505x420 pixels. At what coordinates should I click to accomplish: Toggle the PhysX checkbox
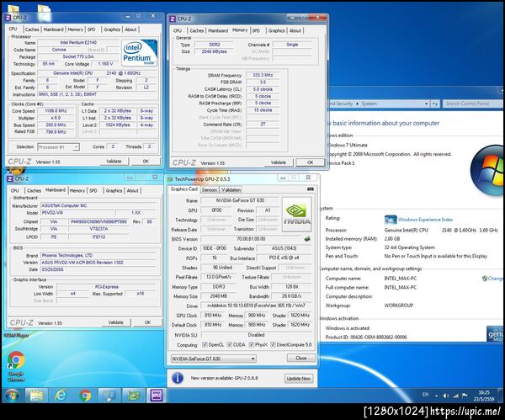[x=251, y=344]
